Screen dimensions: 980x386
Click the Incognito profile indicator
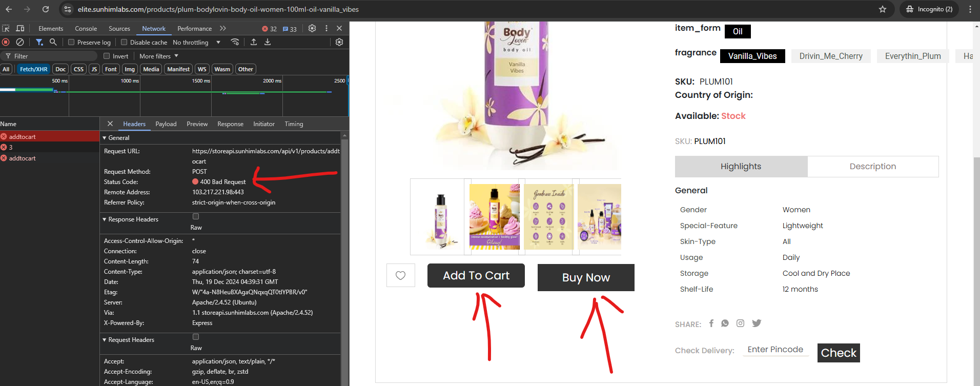click(x=929, y=9)
